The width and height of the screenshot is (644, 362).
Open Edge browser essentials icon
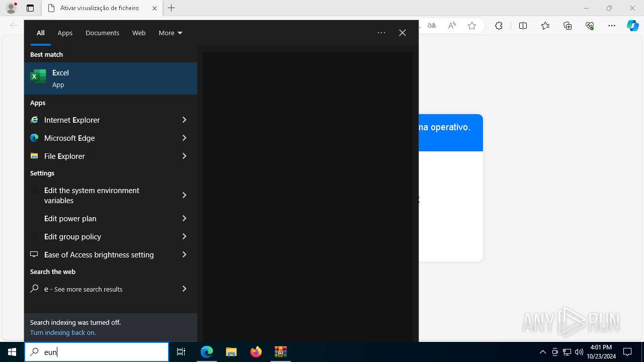point(590,26)
